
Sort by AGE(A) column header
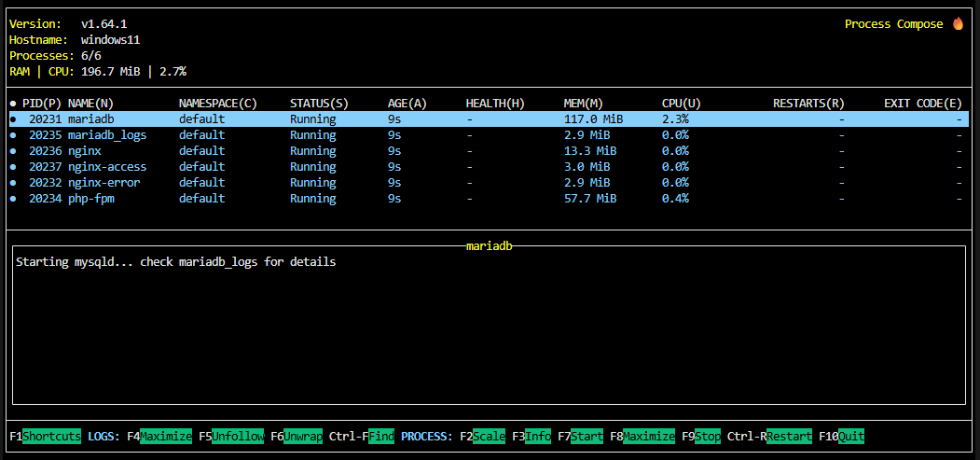point(407,104)
